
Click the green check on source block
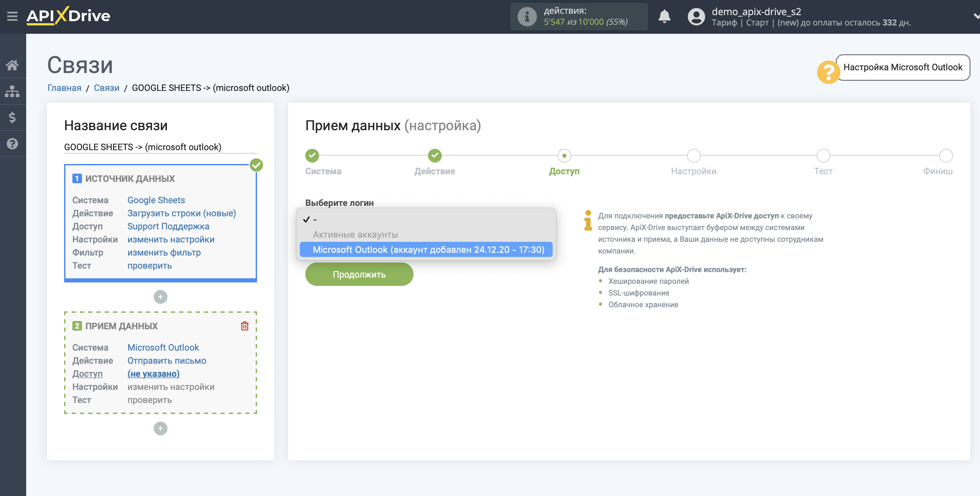256,165
